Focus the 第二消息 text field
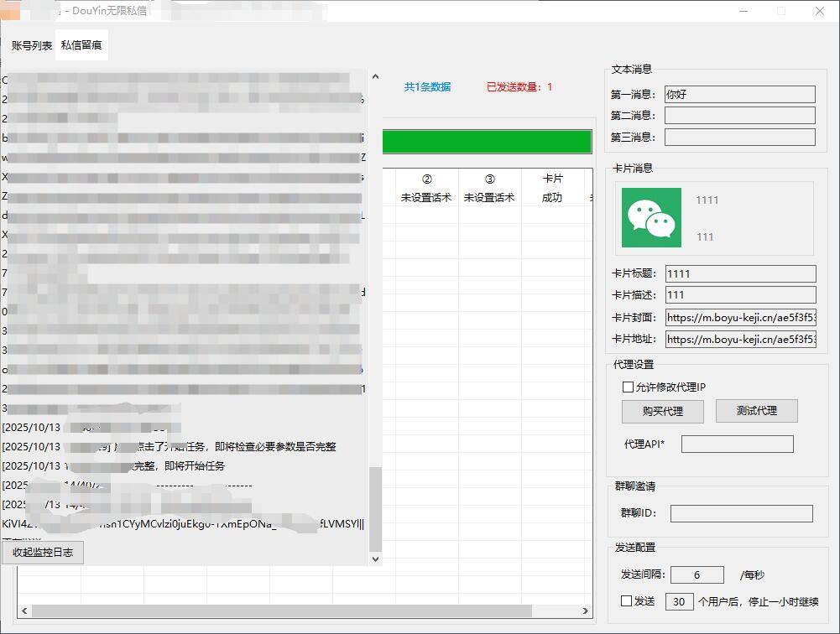This screenshot has height=634, width=840. pos(739,116)
